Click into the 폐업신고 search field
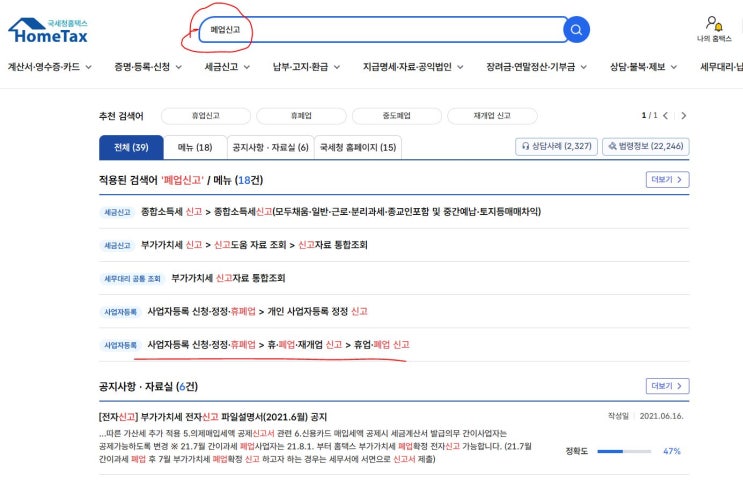This screenshot has width=743, height=481. tap(382, 30)
